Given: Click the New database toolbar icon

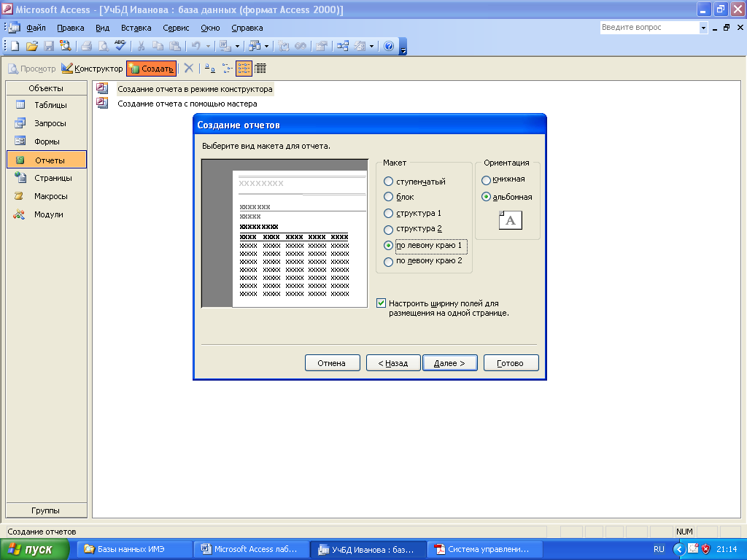Looking at the screenshot, I should [x=15, y=46].
